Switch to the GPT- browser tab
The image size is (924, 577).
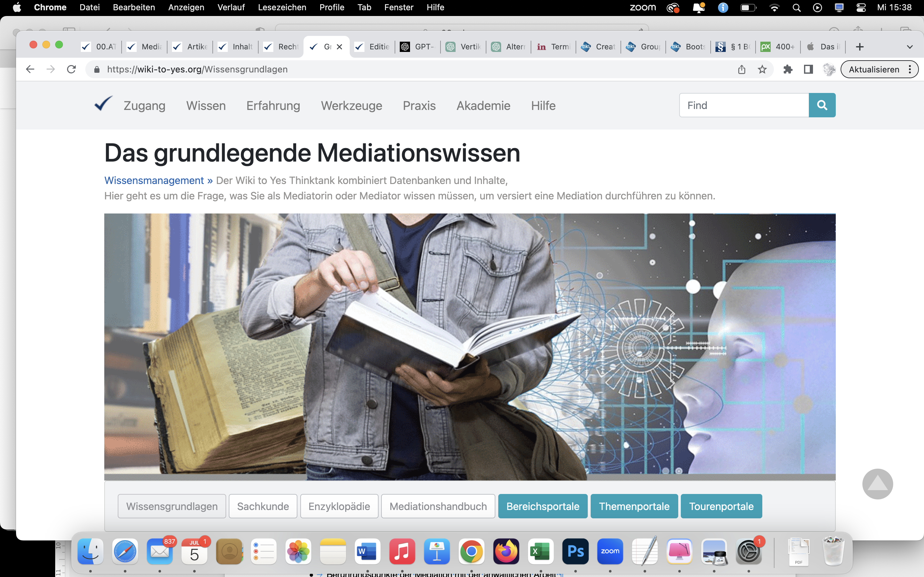point(418,46)
